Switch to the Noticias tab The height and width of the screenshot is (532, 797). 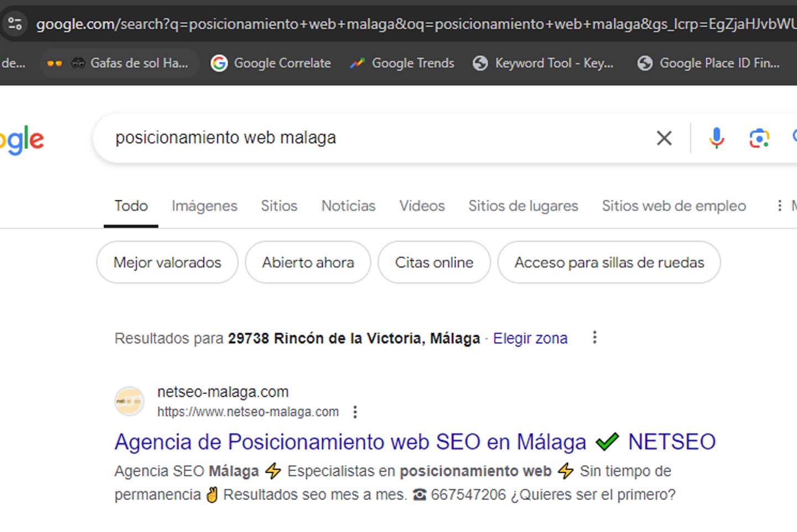[348, 206]
